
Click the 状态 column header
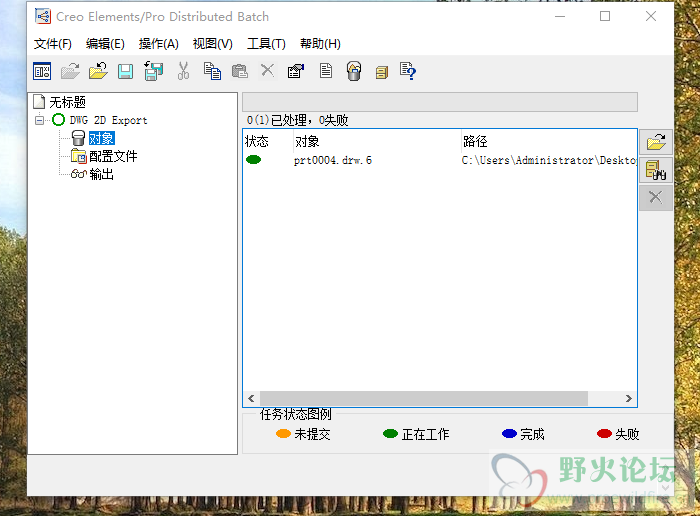[268, 141]
